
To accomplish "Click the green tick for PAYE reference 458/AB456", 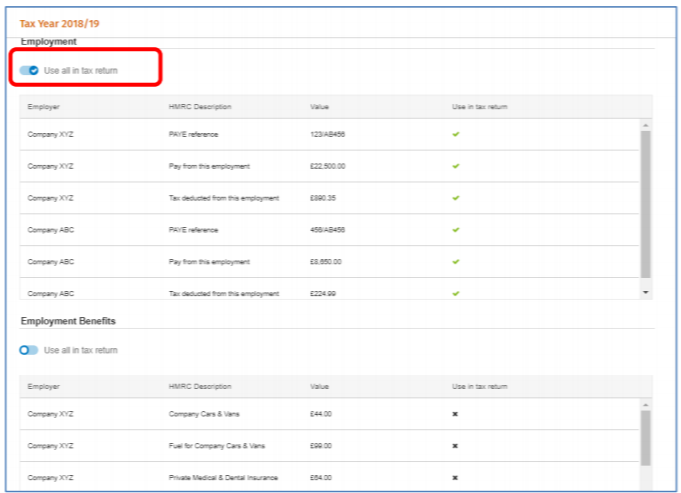I will [456, 230].
